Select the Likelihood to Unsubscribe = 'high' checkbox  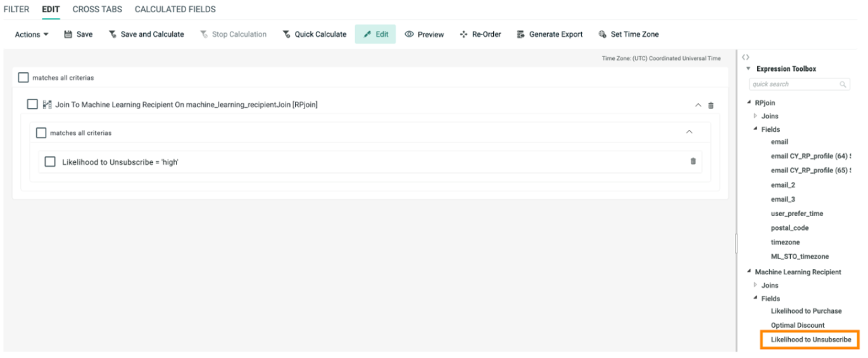[x=50, y=162]
